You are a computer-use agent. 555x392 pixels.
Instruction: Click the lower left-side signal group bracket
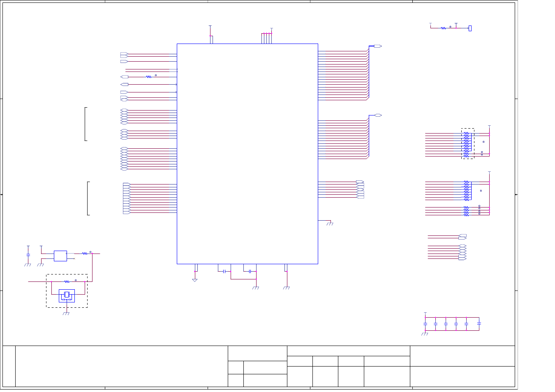click(88, 198)
